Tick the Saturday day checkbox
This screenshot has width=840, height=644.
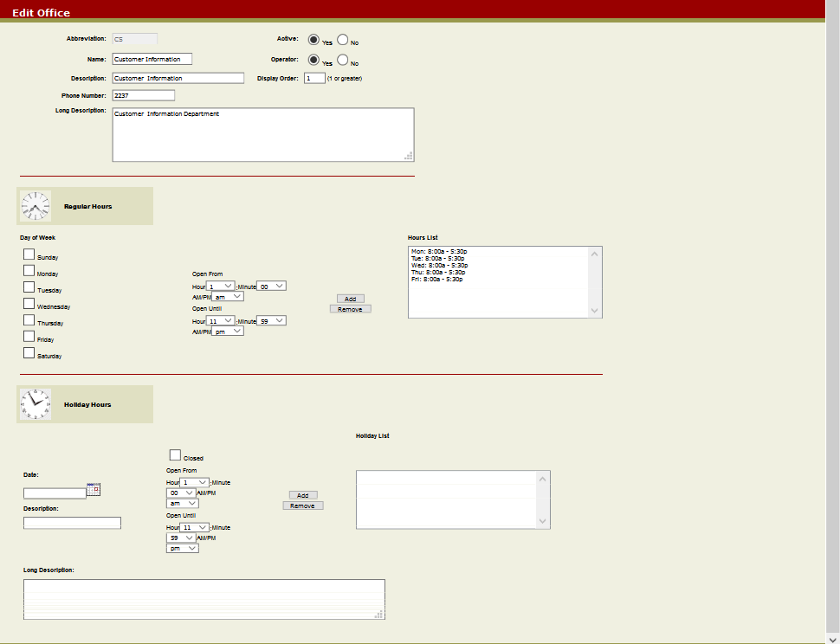[29, 353]
